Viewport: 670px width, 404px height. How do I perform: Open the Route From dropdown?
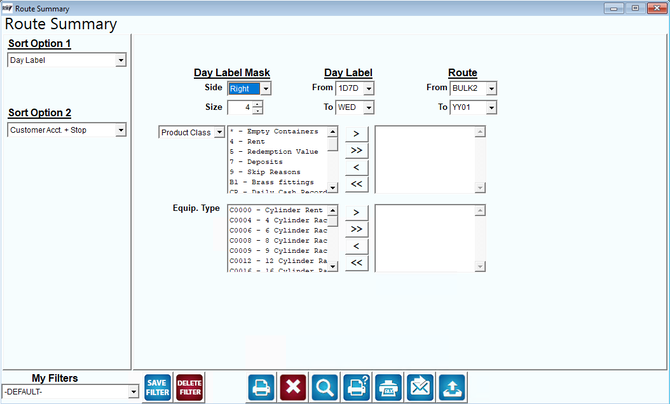[491, 88]
